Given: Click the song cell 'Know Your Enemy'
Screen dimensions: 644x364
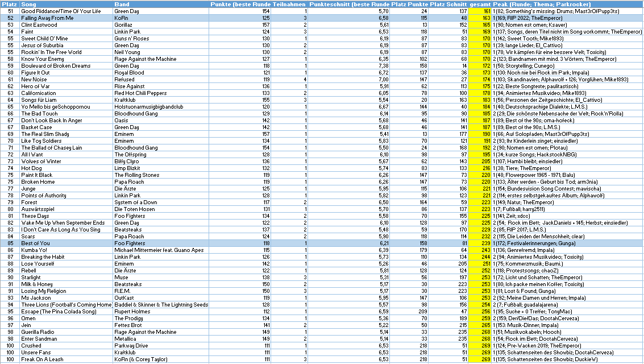Looking at the screenshot, I should (x=66, y=59).
